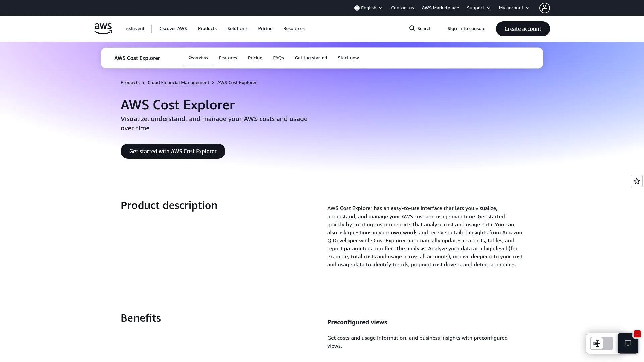Open the chat widget with badge
644x362 pixels.
628,343
